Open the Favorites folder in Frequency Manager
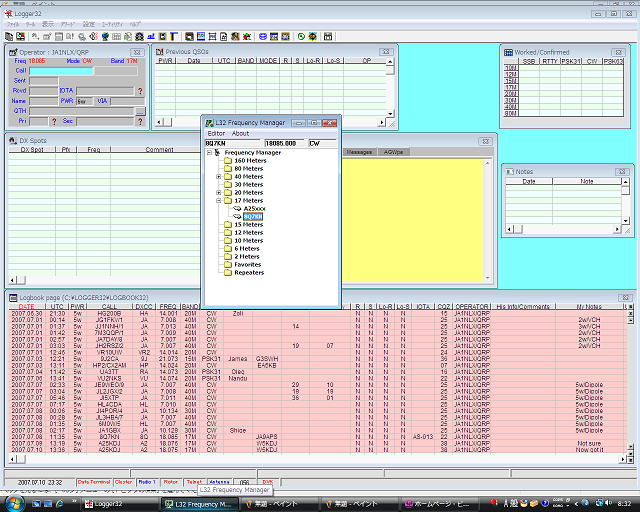The width and height of the screenshot is (640, 512). click(243, 265)
